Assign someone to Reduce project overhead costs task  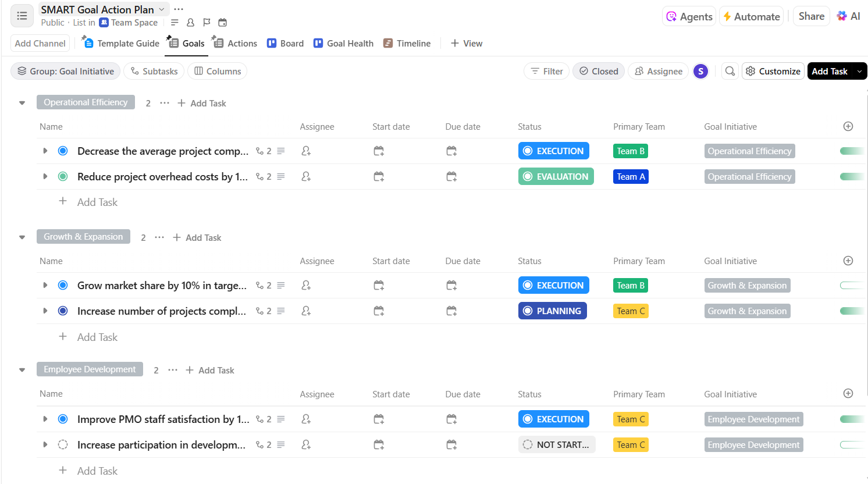click(306, 177)
